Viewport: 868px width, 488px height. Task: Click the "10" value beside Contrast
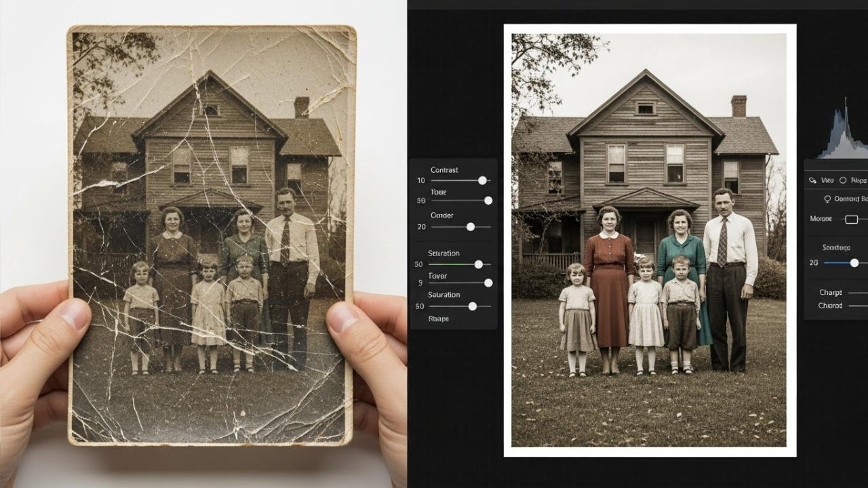tap(421, 180)
